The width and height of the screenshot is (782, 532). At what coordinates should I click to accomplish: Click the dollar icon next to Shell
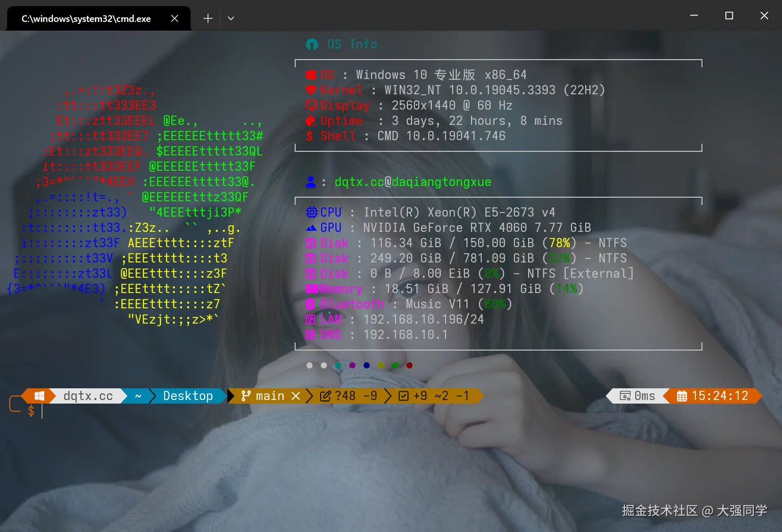pos(309,136)
